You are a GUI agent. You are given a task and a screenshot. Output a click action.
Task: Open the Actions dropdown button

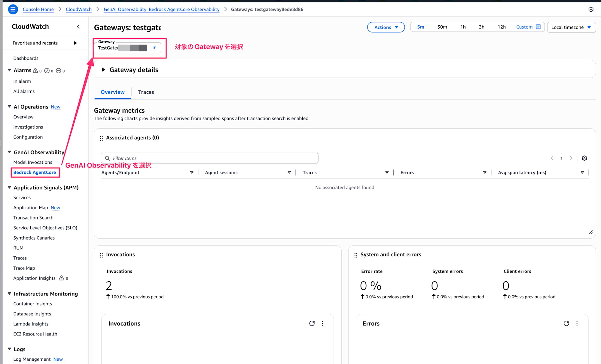tap(386, 27)
